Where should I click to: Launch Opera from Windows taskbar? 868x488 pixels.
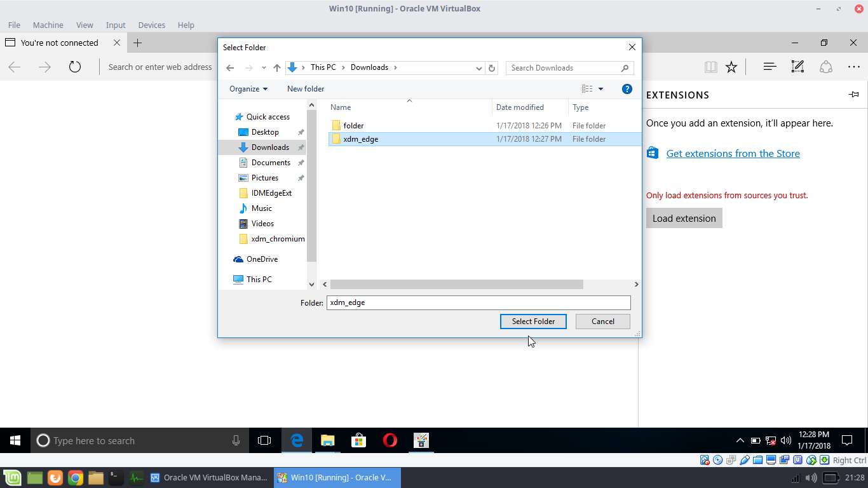[390, 440]
